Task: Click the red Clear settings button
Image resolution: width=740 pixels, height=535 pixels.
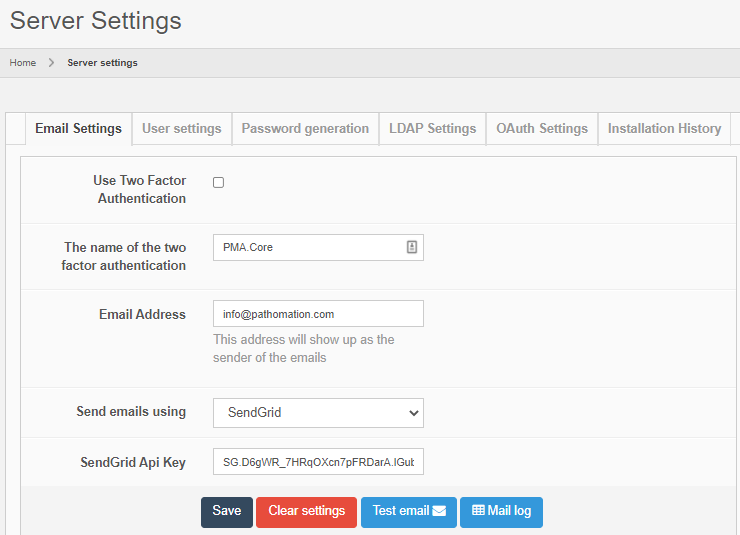Action: 306,511
